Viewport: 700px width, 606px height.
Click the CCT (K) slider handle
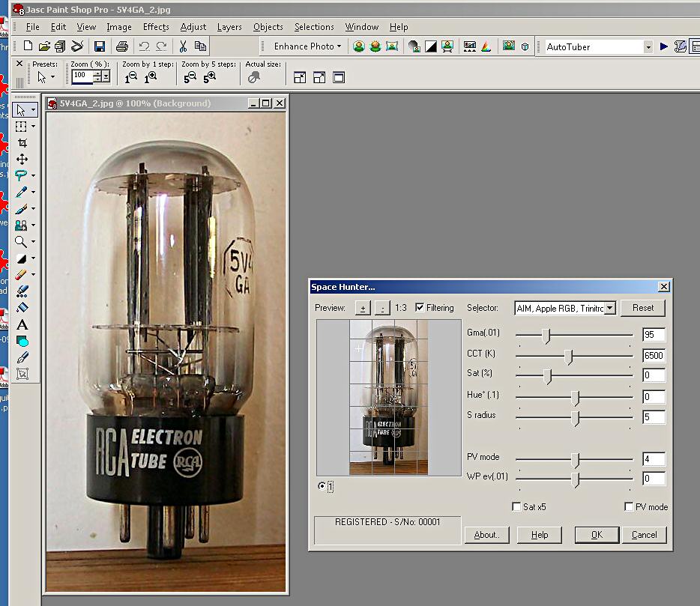(568, 357)
